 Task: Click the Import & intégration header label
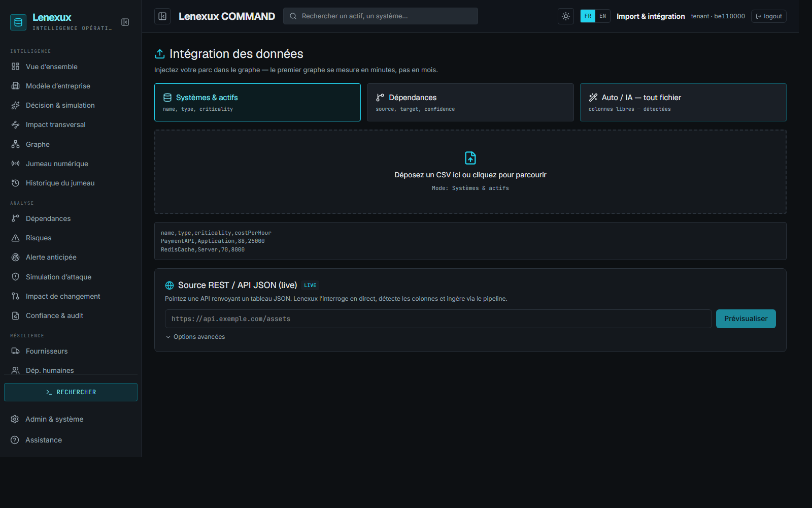pos(651,16)
